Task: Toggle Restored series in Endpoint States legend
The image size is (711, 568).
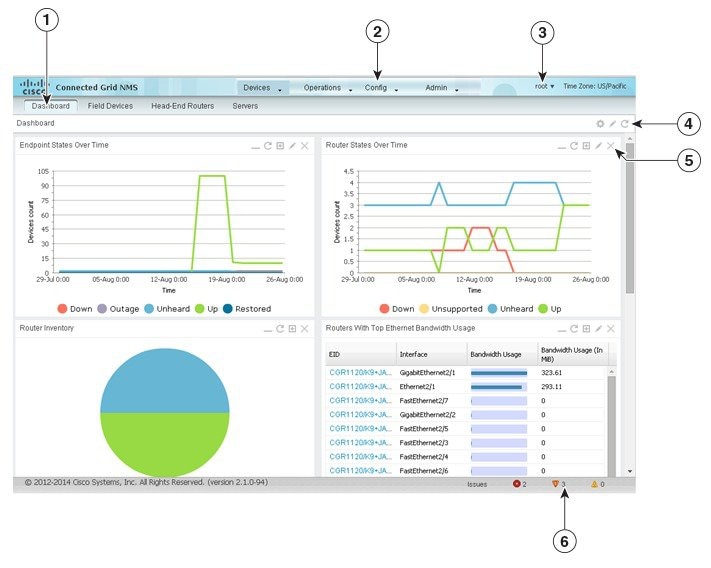Action: (x=247, y=309)
